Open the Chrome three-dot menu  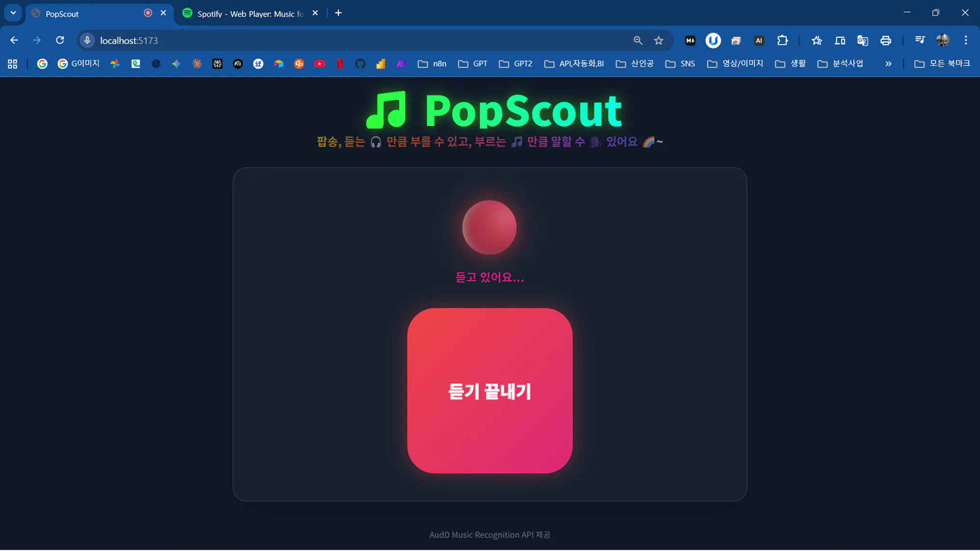966,40
